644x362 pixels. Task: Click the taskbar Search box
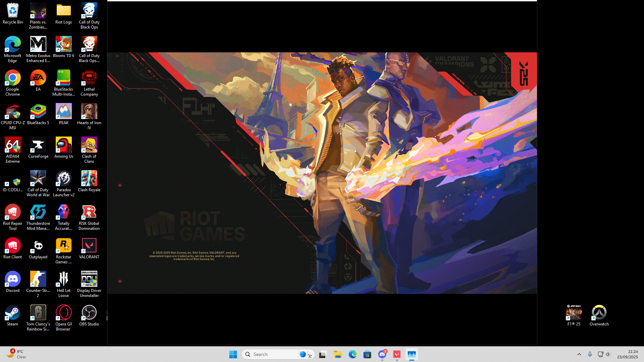(278, 354)
